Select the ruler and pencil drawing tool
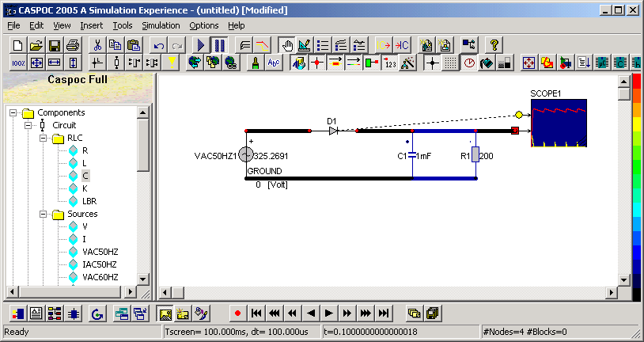The height and width of the screenshot is (342, 644). pos(305,45)
